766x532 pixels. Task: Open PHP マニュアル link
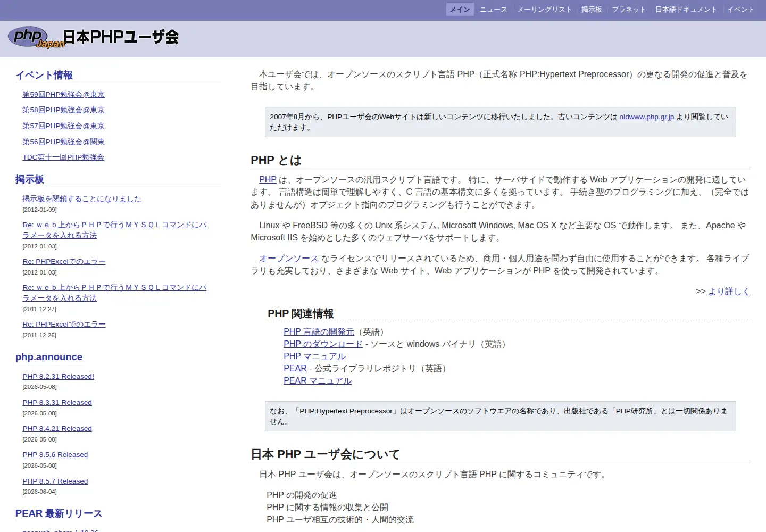pyautogui.click(x=314, y=356)
